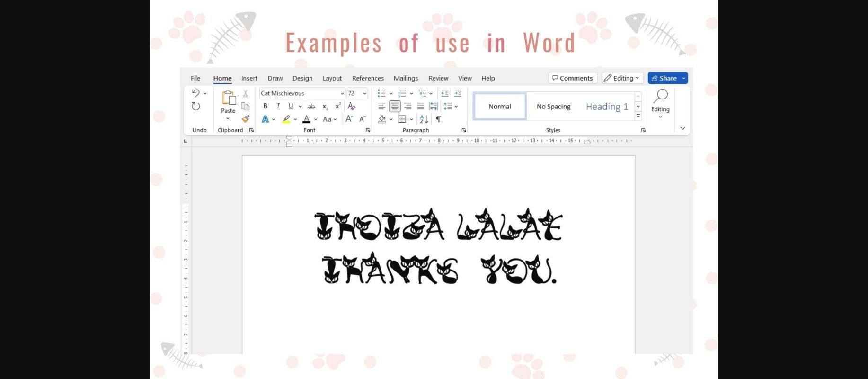Toggle Align Left

[x=381, y=106]
